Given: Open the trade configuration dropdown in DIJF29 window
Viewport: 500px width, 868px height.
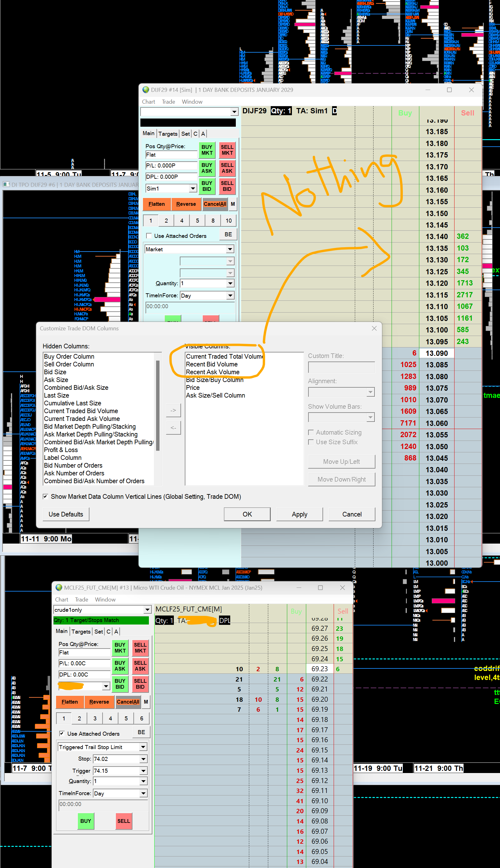Looking at the screenshot, I should 234,112.
